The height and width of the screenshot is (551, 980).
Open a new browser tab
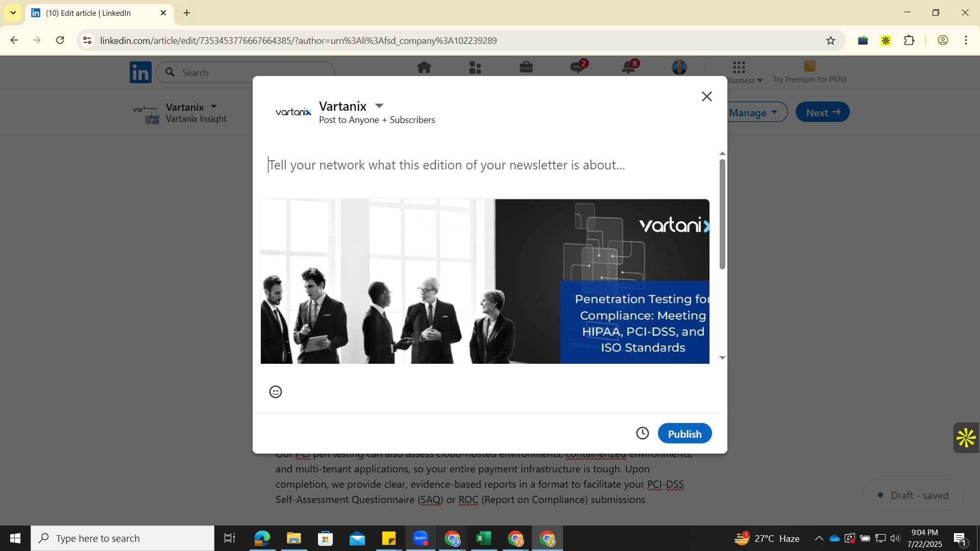[187, 13]
